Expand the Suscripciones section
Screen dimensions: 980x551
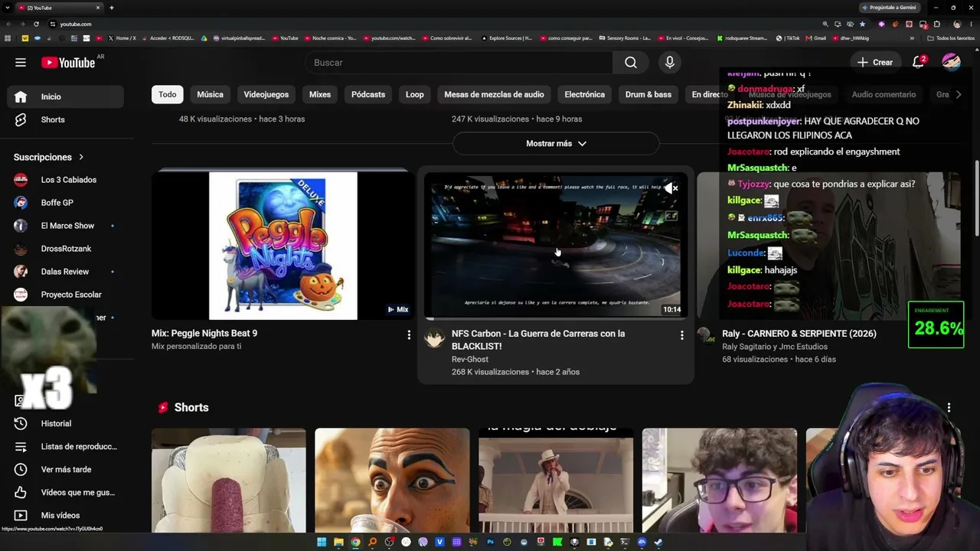point(49,157)
